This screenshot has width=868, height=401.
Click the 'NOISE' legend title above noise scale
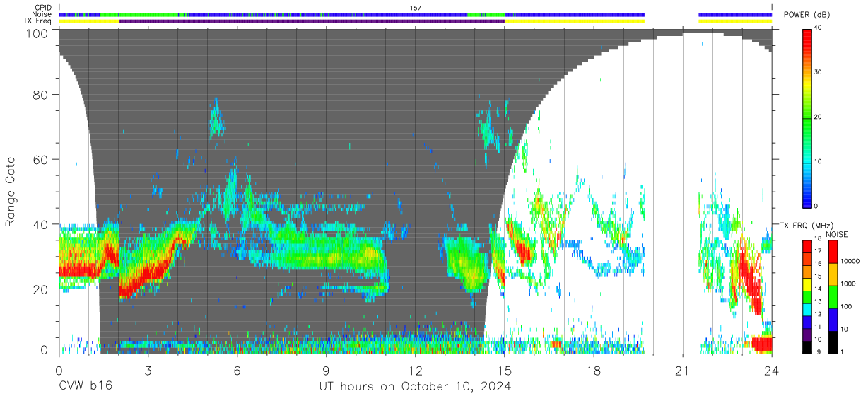(x=836, y=234)
